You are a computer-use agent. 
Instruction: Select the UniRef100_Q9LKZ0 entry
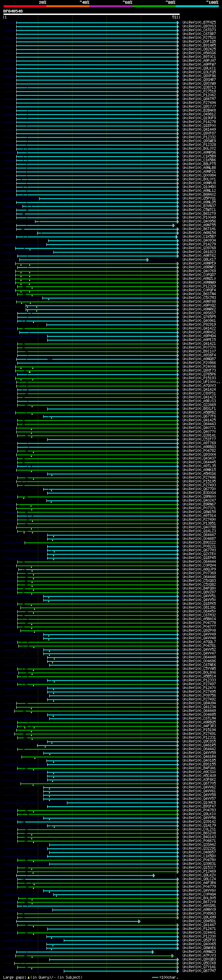pos(199,875)
